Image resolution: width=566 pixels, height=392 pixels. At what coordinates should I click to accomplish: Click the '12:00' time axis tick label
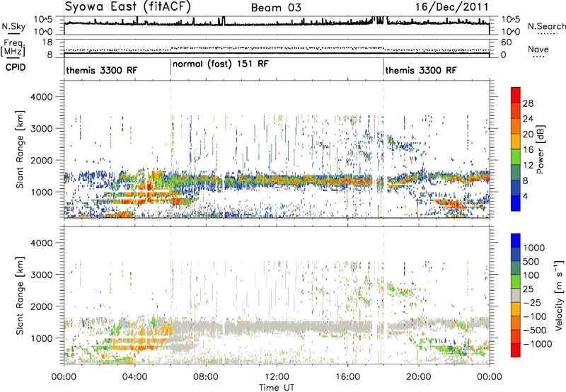pyautogui.click(x=277, y=377)
